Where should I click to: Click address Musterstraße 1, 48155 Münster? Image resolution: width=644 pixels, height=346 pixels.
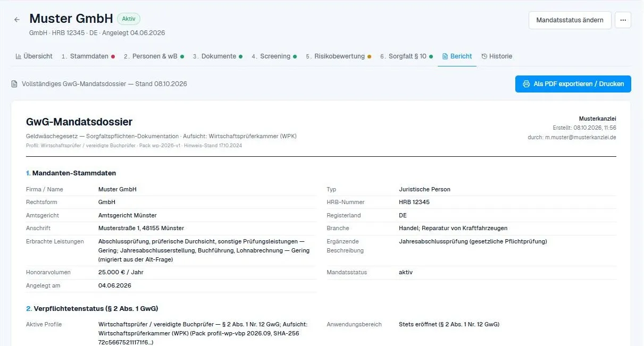[x=141, y=228]
